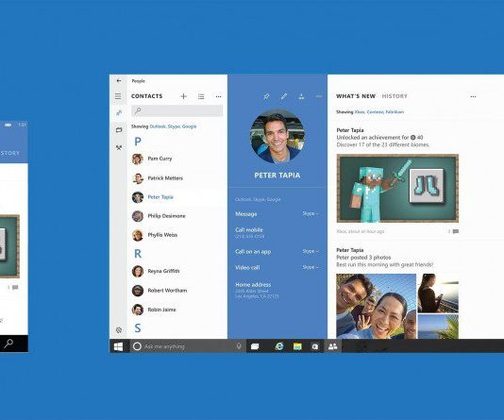Screen dimensions: 504x420
Task: Open more options in What's New pane
Action: 473,96
